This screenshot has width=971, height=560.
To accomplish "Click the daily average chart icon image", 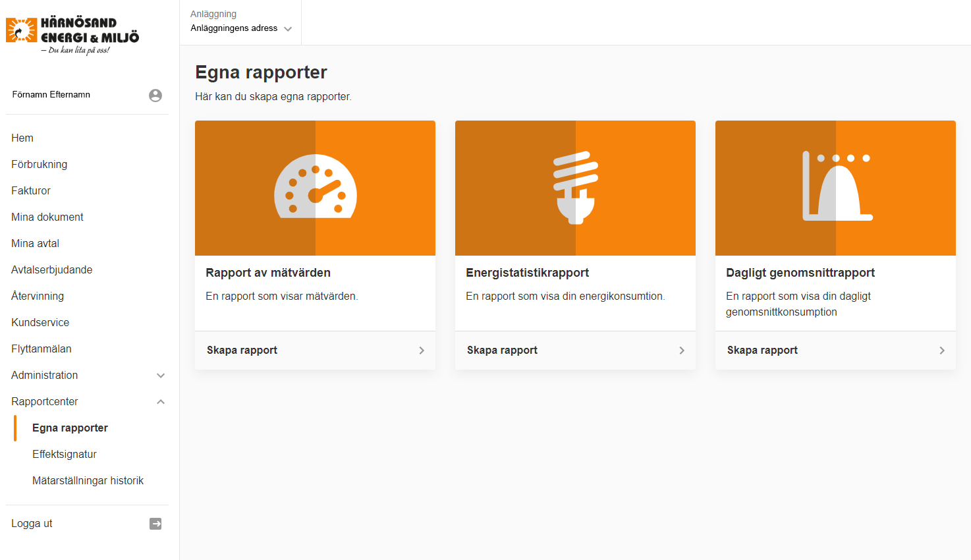I will pos(836,186).
